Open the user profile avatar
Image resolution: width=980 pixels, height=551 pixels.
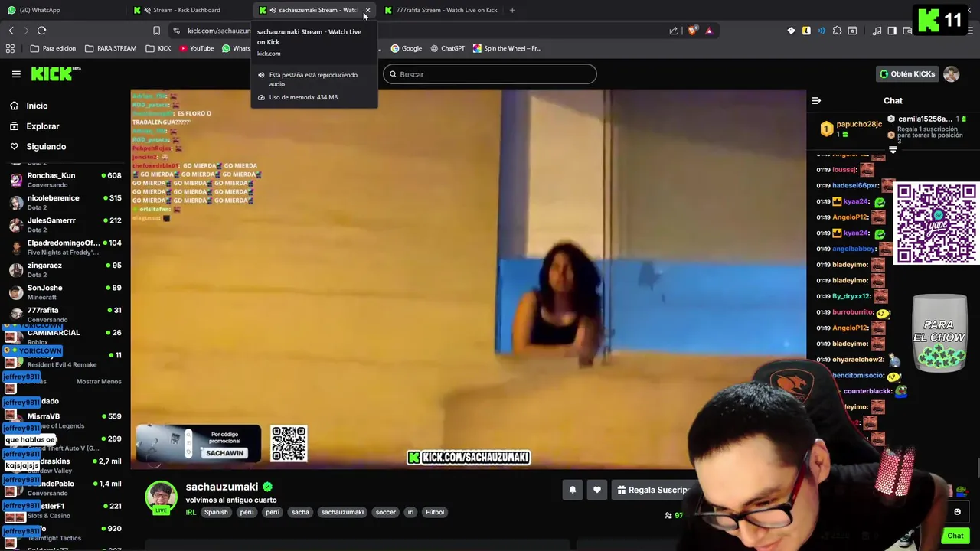tap(952, 74)
